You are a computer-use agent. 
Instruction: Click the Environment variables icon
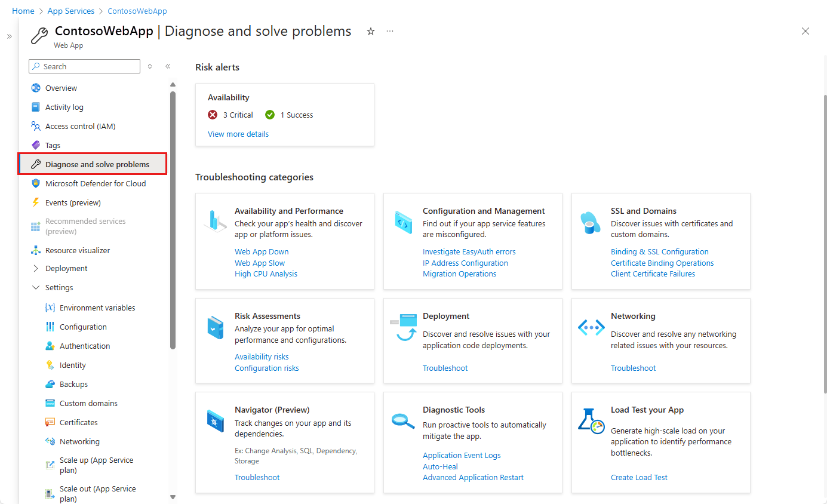coord(50,308)
